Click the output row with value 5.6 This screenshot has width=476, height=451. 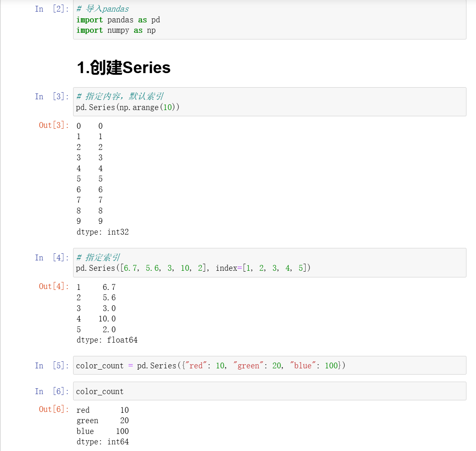[x=96, y=297]
